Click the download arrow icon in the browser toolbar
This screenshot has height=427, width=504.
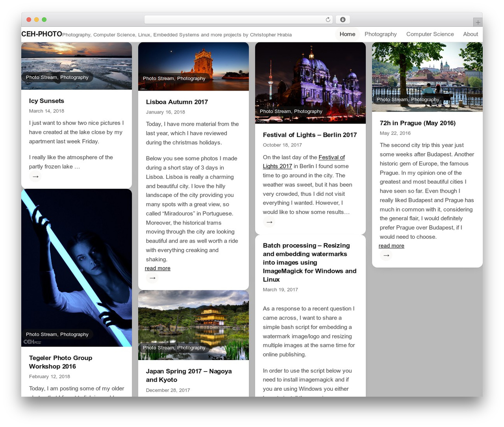coord(343,20)
